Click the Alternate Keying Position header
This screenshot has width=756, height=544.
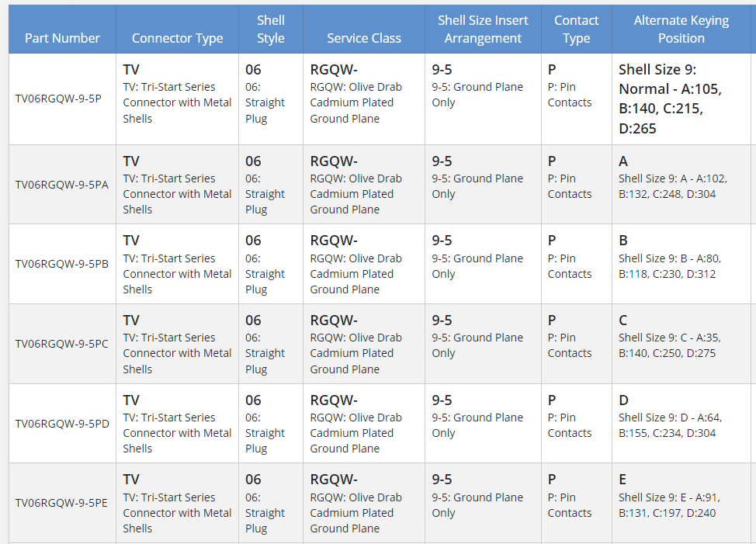click(681, 29)
